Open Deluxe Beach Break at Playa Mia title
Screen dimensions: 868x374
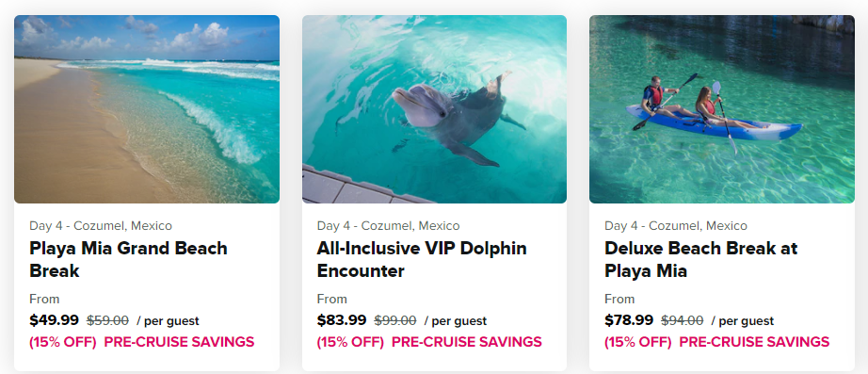(x=700, y=259)
